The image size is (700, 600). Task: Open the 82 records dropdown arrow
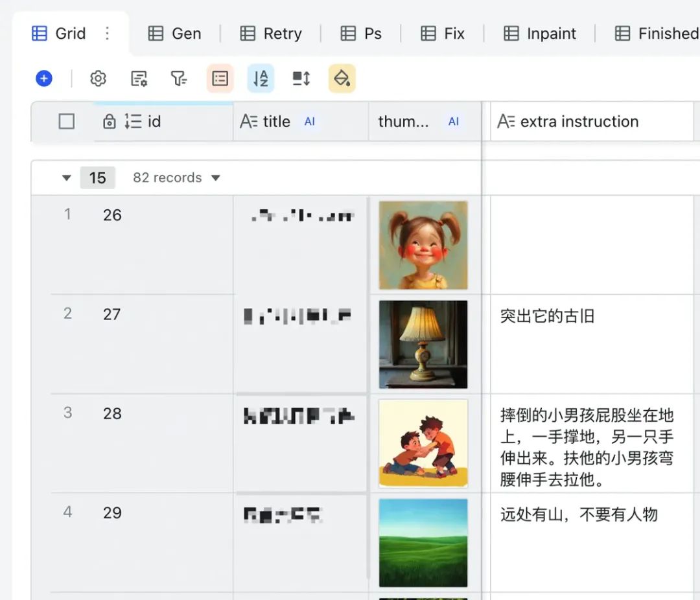(216, 178)
